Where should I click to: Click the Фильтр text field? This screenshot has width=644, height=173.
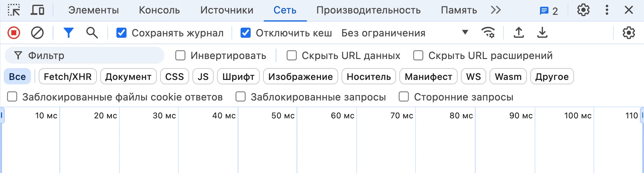pyautogui.click(x=84, y=55)
